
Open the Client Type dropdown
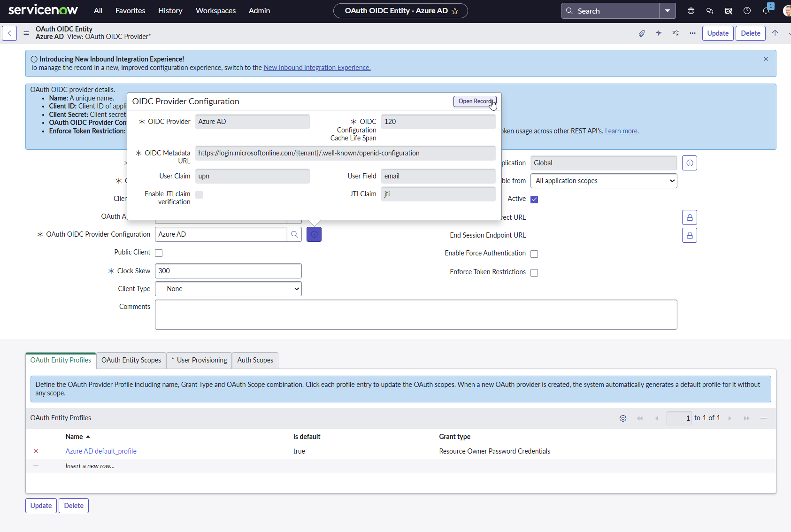pyautogui.click(x=228, y=289)
